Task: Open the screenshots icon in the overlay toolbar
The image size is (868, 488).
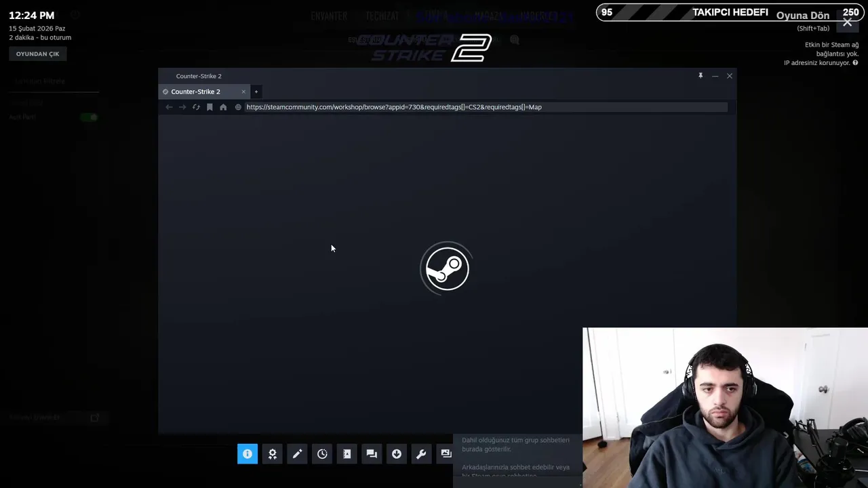Action: click(446, 454)
